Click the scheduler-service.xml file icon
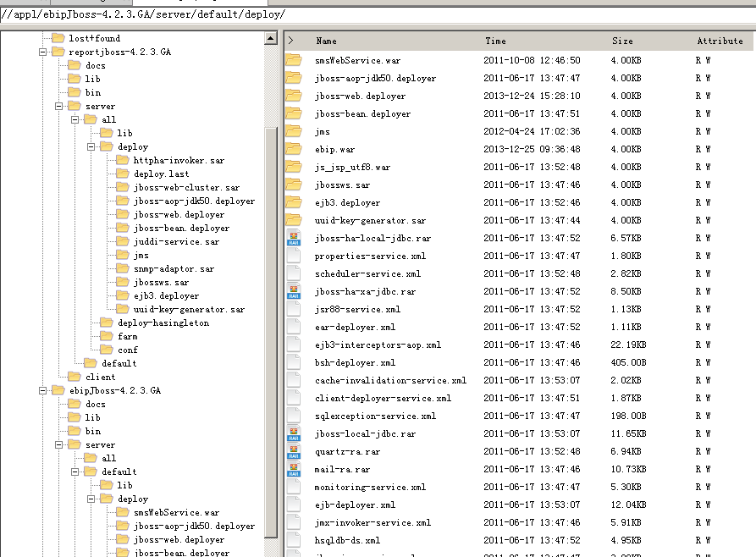This screenshot has width=756, height=557. coord(294,273)
